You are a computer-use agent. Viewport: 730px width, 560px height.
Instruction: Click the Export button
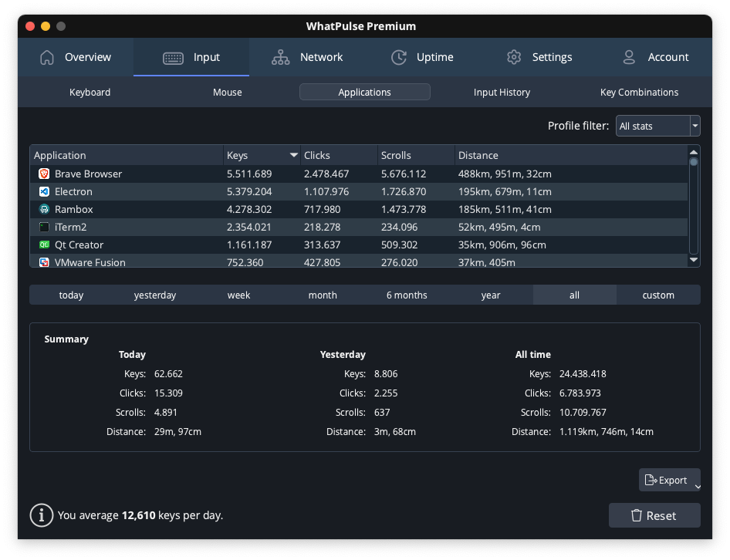tap(666, 480)
